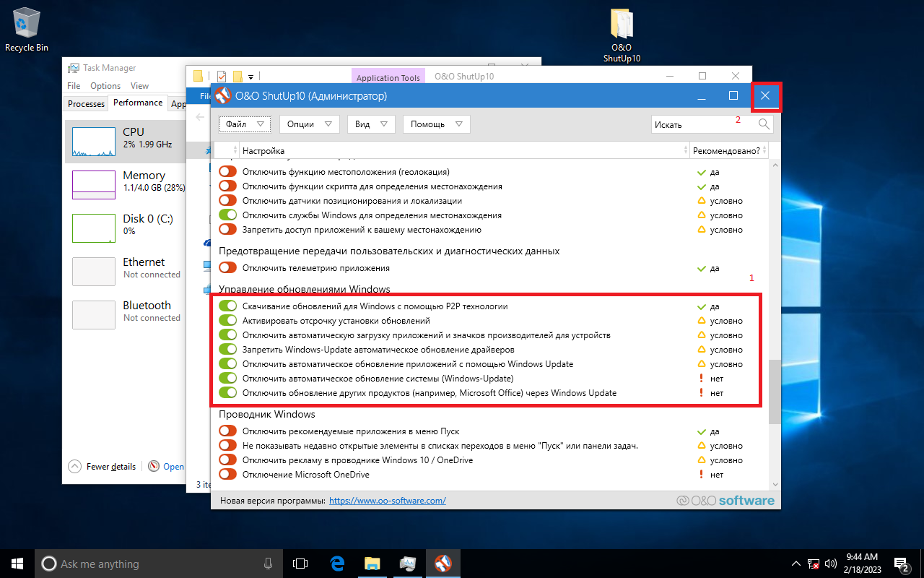
Task: Toggle 'Отключить функции скрипта для определения местонахождения'
Action: [228, 186]
